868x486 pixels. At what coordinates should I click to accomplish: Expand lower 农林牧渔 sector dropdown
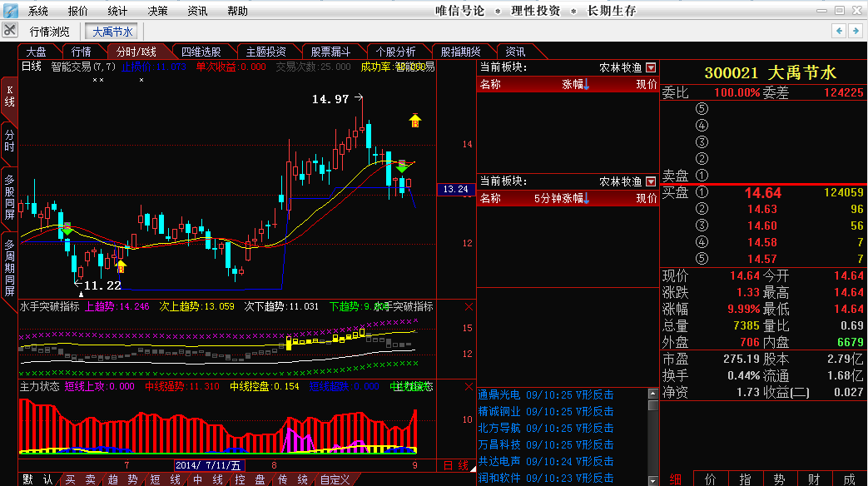[651, 181]
